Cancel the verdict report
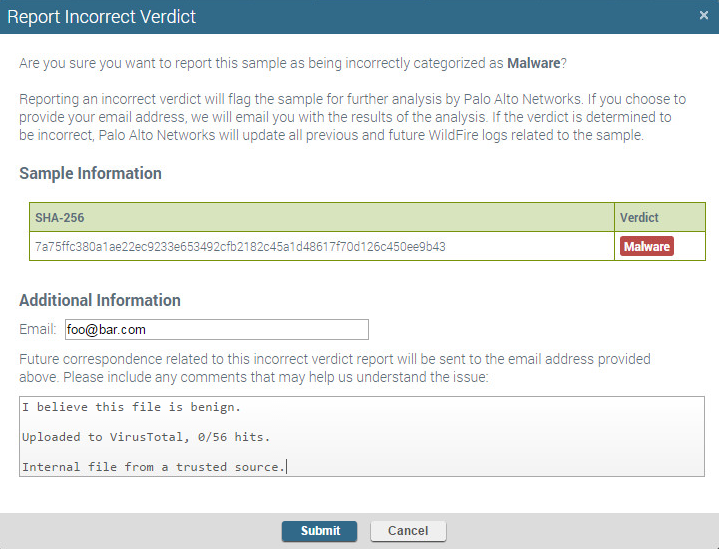Screen dimensions: 719x549 pos(408,531)
